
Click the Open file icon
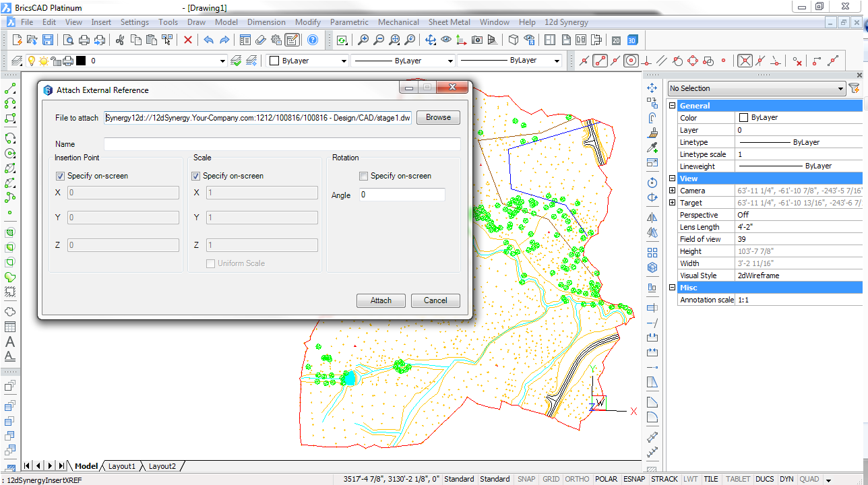31,40
